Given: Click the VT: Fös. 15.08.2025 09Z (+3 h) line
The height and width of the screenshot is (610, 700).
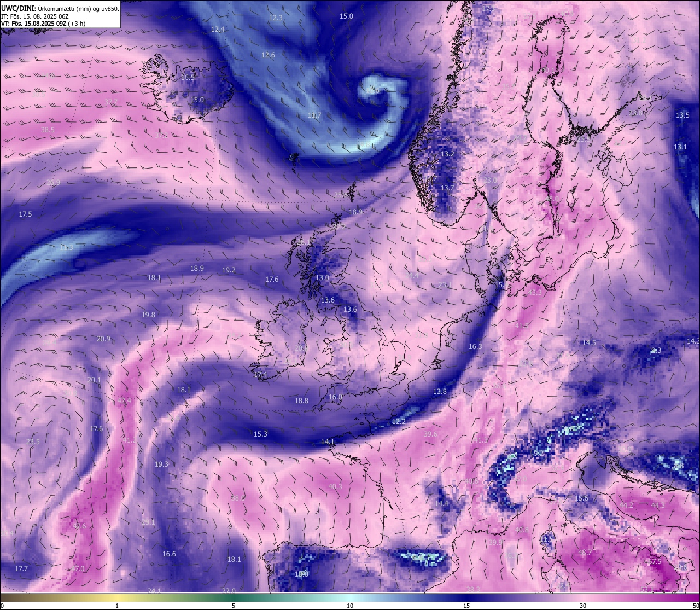Looking at the screenshot, I should pos(43,24).
